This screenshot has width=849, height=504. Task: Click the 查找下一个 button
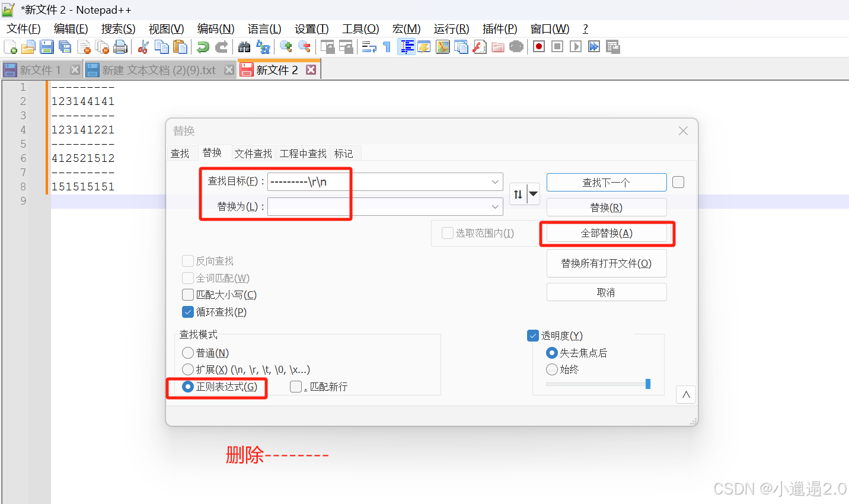click(607, 183)
